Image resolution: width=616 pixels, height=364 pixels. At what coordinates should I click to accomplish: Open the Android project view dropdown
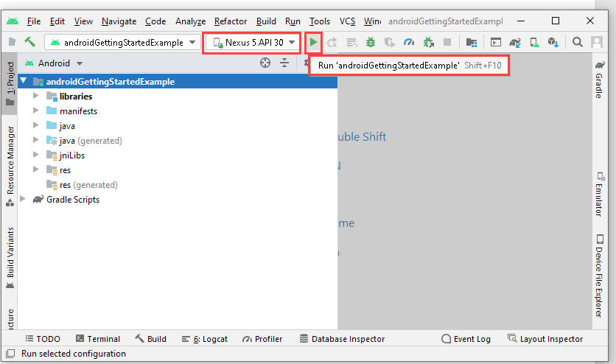pos(54,63)
